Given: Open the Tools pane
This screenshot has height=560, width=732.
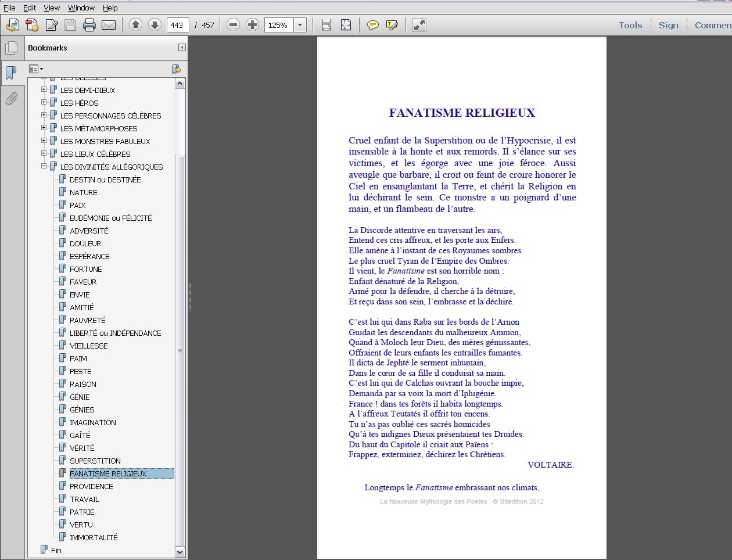Looking at the screenshot, I should [x=630, y=25].
